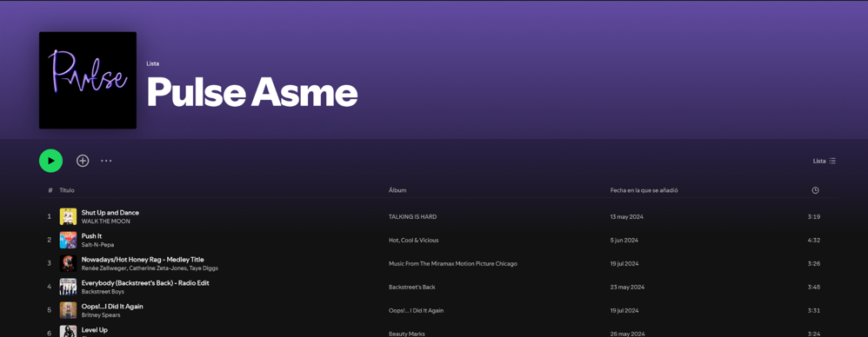Image resolution: width=868 pixels, height=337 pixels.
Task: Click Shut Up and Dance album art
Action: (68, 216)
